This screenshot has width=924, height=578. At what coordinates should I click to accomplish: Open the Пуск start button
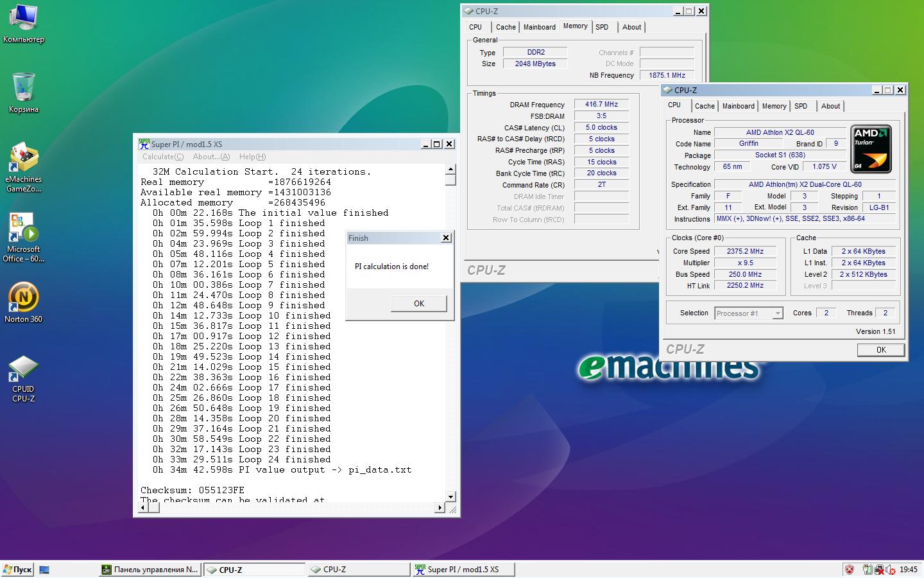click(x=17, y=570)
